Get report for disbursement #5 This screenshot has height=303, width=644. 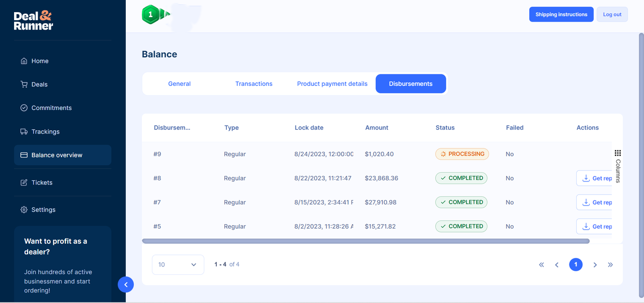coord(594,226)
